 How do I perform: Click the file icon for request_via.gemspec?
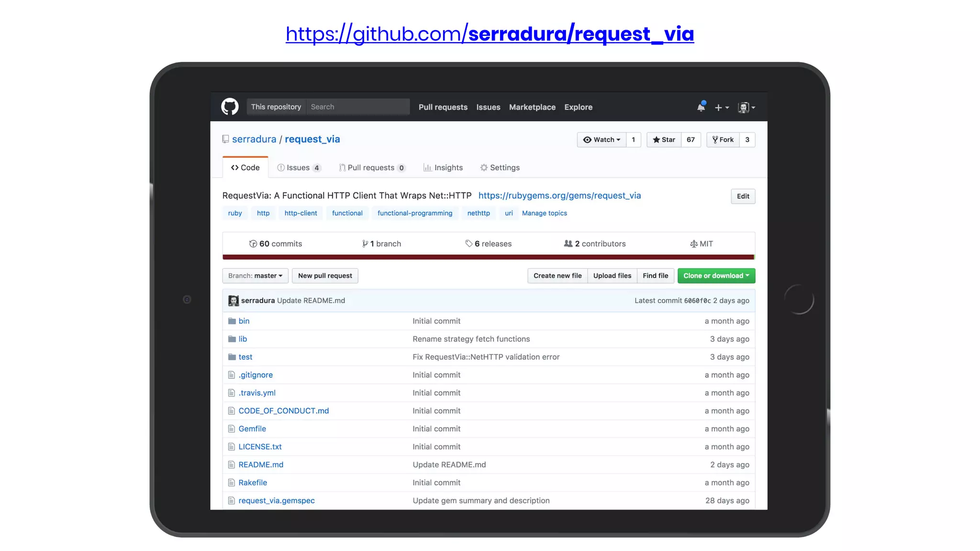pyautogui.click(x=232, y=500)
